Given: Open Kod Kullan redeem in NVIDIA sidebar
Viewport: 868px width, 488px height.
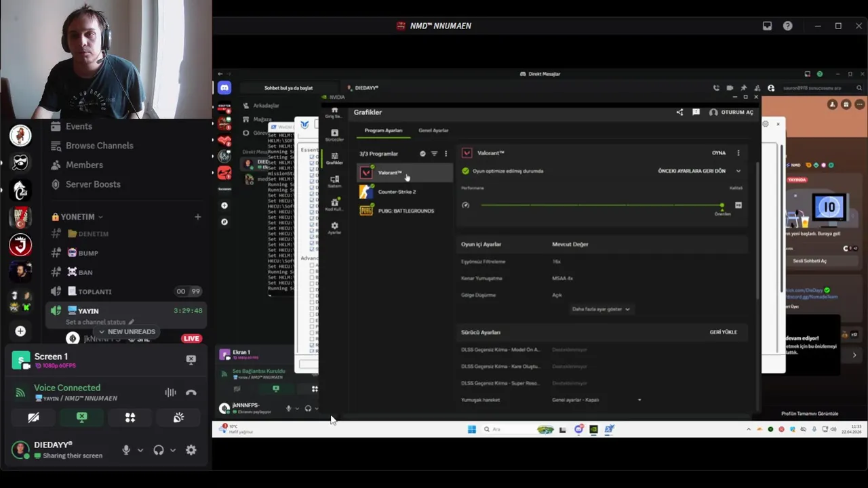Looking at the screenshot, I should click(334, 205).
